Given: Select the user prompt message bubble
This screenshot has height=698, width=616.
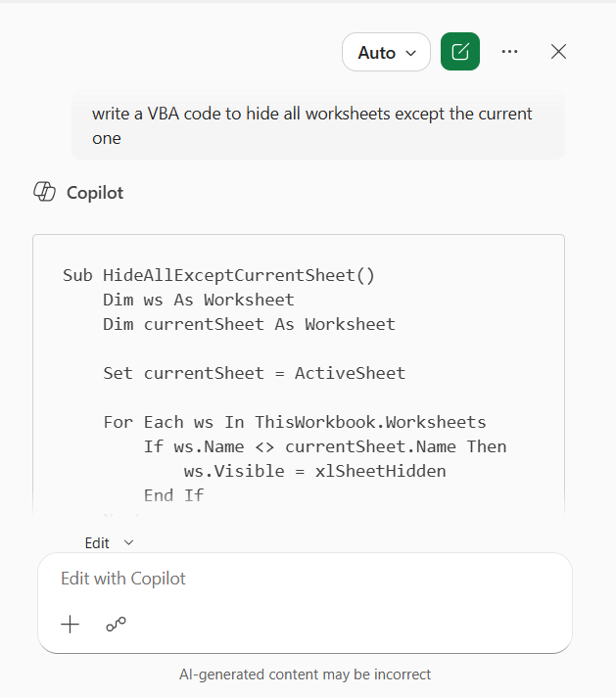Looking at the screenshot, I should (318, 125).
